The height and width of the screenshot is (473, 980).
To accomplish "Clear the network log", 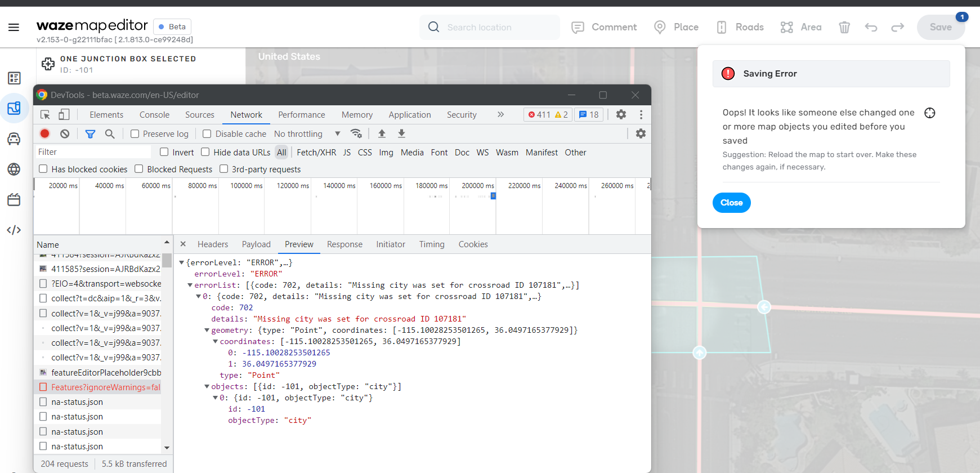I will [x=65, y=133].
